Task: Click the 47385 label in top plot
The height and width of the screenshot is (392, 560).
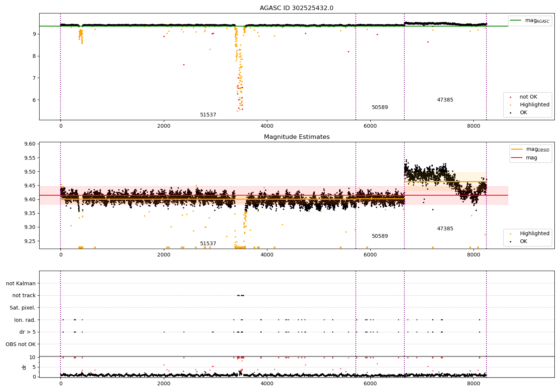Action: [x=445, y=100]
